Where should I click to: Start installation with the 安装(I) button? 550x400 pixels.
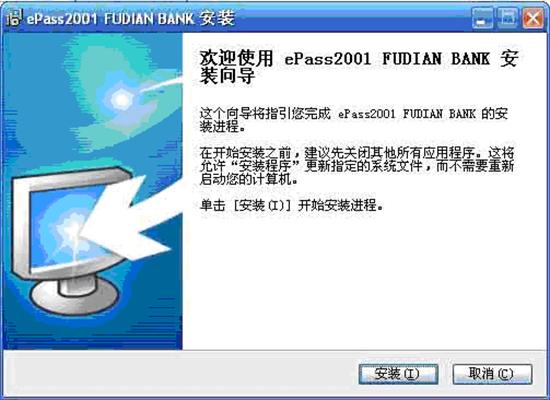click(398, 374)
